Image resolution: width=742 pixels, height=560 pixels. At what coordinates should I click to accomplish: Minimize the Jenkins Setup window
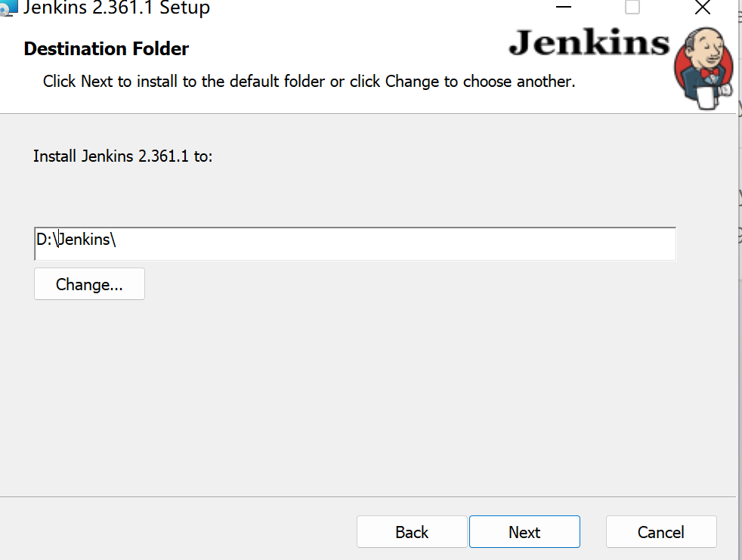point(563,7)
